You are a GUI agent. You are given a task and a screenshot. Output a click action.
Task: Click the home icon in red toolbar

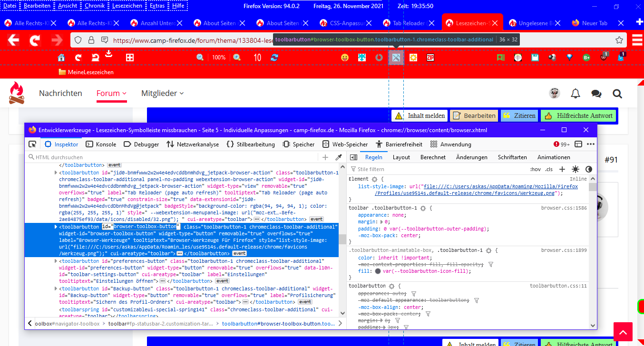pos(61,58)
